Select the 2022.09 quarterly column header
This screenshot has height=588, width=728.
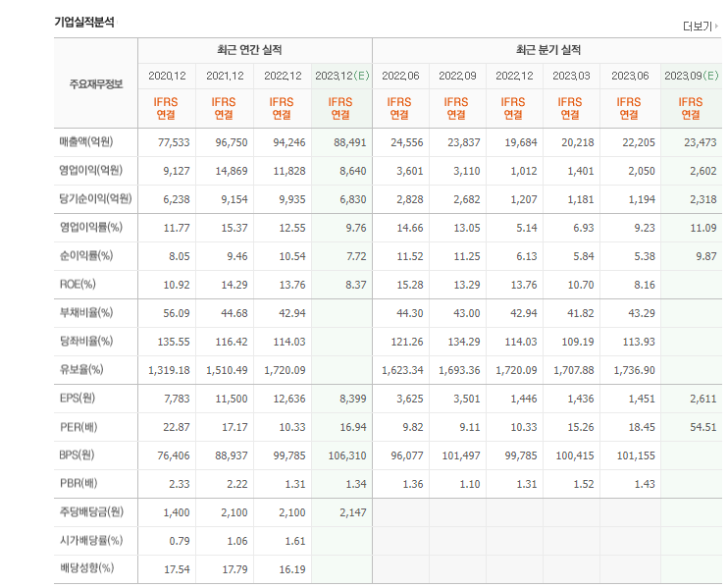tap(458, 76)
